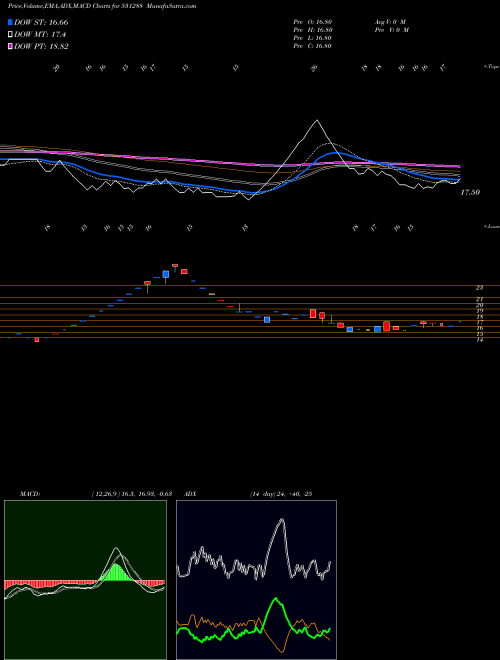Click the 21 price axis label
500x660 pixels.
pos(479,300)
